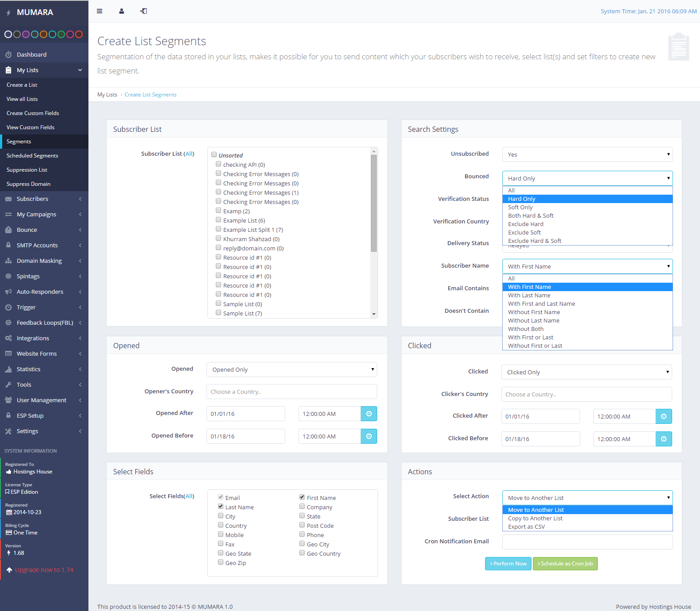The width and height of the screenshot is (700, 611).
Task: Click the logout arrow icon
Action: (144, 11)
